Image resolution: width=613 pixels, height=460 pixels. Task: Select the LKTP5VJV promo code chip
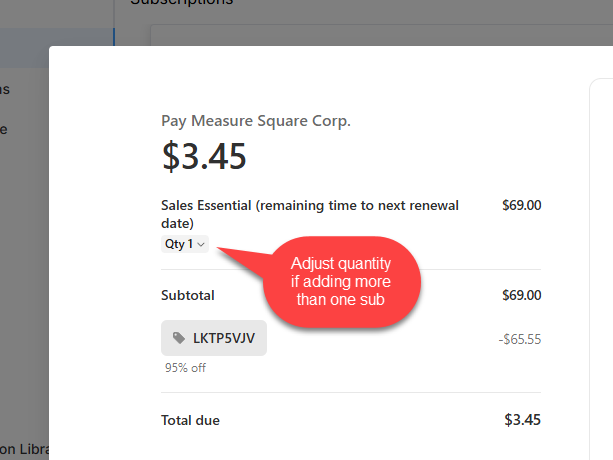[214, 338]
